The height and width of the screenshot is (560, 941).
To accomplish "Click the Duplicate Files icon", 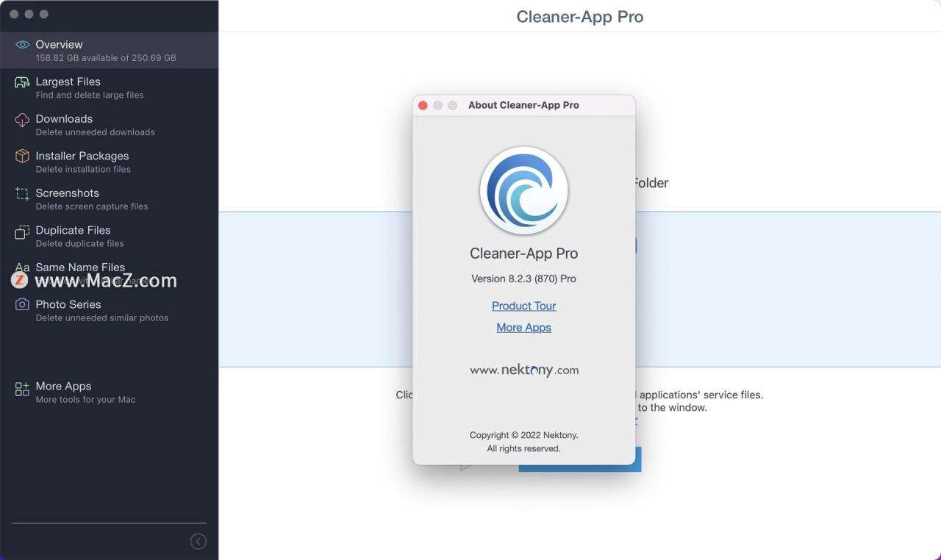I will coord(22,231).
